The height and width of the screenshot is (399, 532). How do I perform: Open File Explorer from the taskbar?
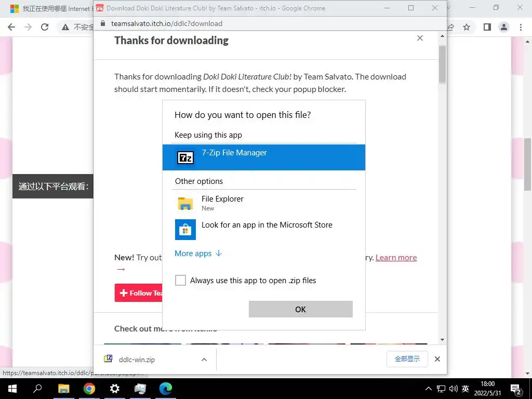63,389
